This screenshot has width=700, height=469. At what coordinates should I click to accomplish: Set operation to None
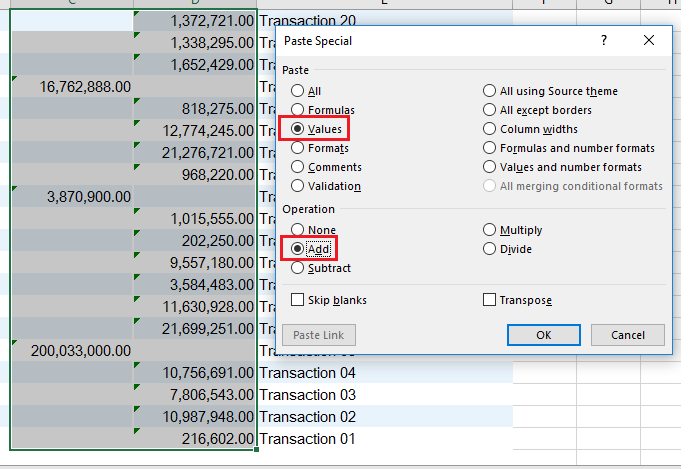(x=297, y=230)
